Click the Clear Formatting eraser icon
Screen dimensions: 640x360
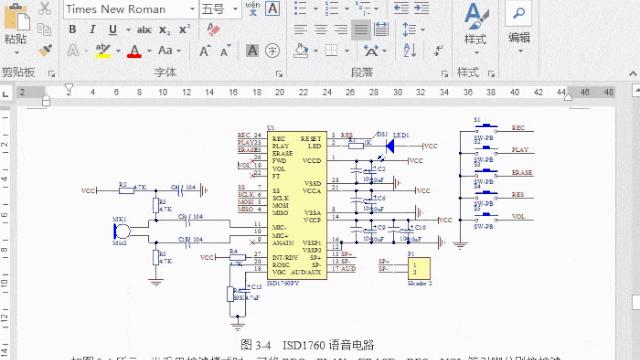pos(213,29)
